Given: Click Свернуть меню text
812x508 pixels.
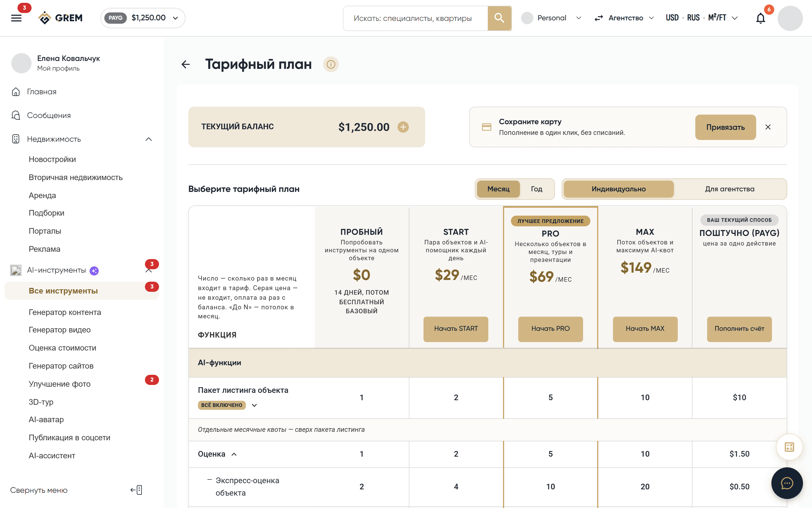Looking at the screenshot, I should [x=39, y=490].
